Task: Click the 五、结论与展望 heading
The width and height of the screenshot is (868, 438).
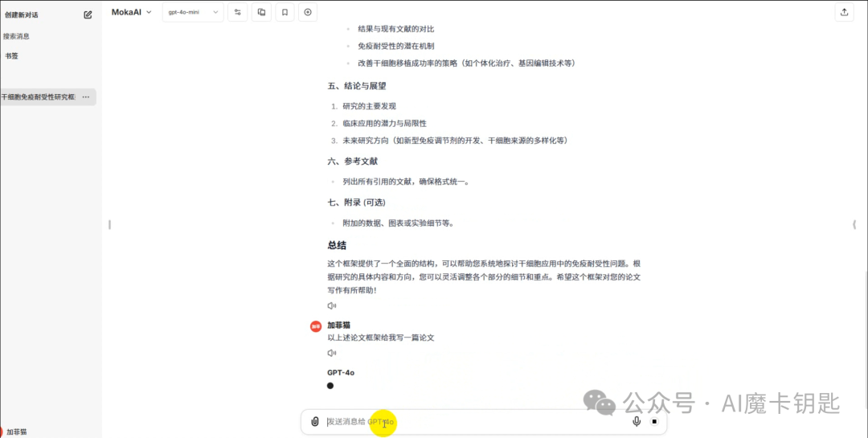Action: coord(357,86)
